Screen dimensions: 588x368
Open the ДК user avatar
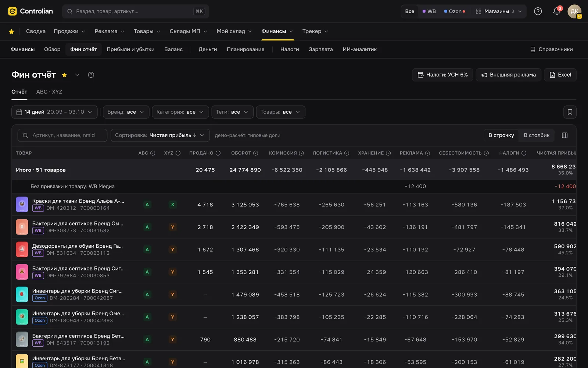(574, 11)
